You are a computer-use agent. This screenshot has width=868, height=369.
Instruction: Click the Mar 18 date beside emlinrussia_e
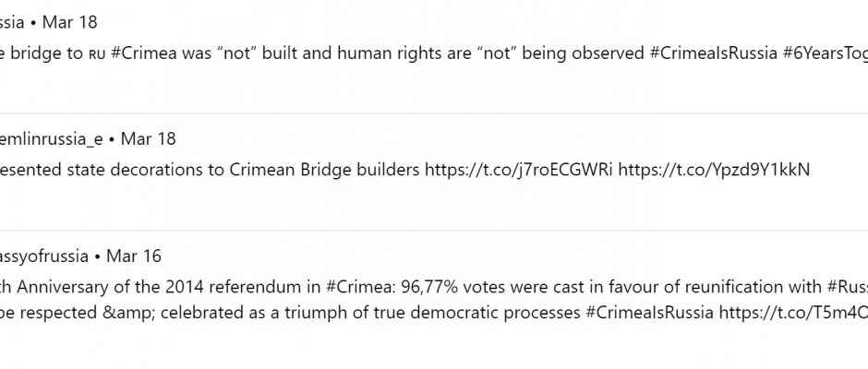pos(148,139)
